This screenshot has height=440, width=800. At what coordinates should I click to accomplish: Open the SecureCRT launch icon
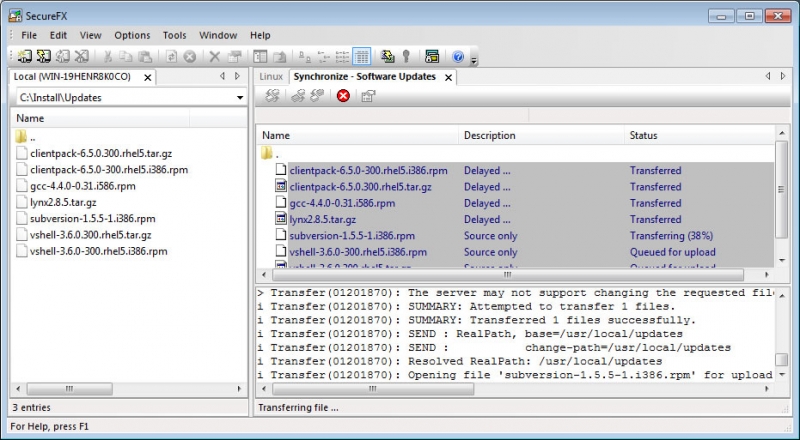click(432, 57)
